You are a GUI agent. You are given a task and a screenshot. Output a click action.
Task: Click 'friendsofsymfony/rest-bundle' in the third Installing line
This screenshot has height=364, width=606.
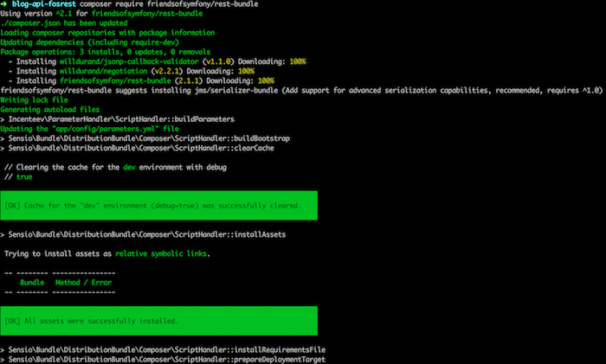pos(115,81)
